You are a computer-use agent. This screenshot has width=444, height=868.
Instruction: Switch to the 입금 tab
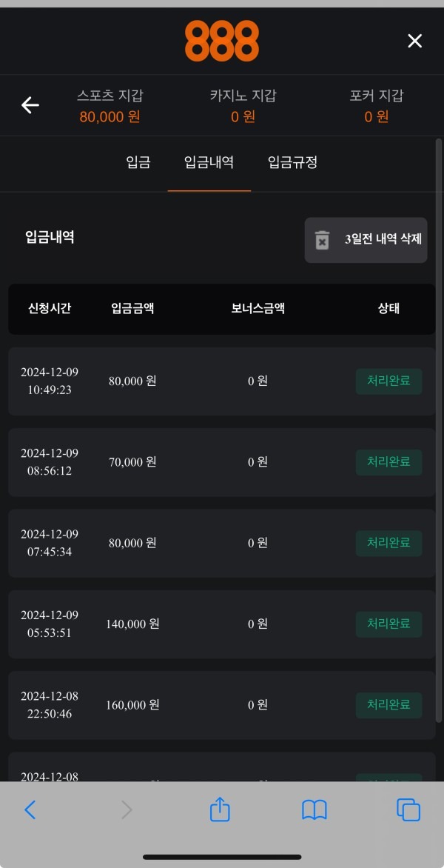point(138,163)
